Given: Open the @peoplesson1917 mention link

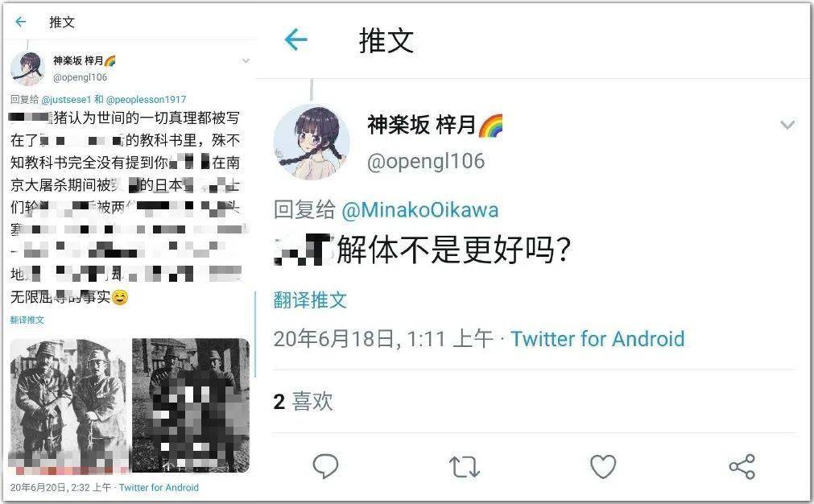Looking at the screenshot, I should (146, 99).
